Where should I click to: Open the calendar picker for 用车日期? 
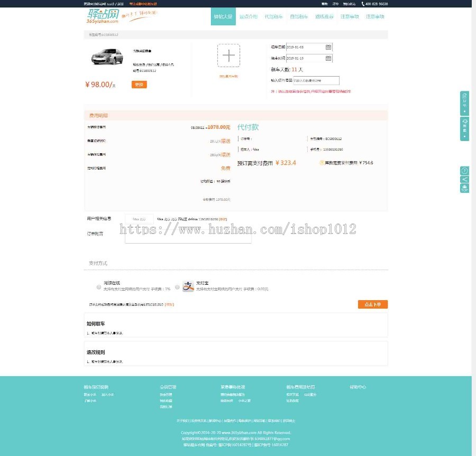tap(328, 47)
